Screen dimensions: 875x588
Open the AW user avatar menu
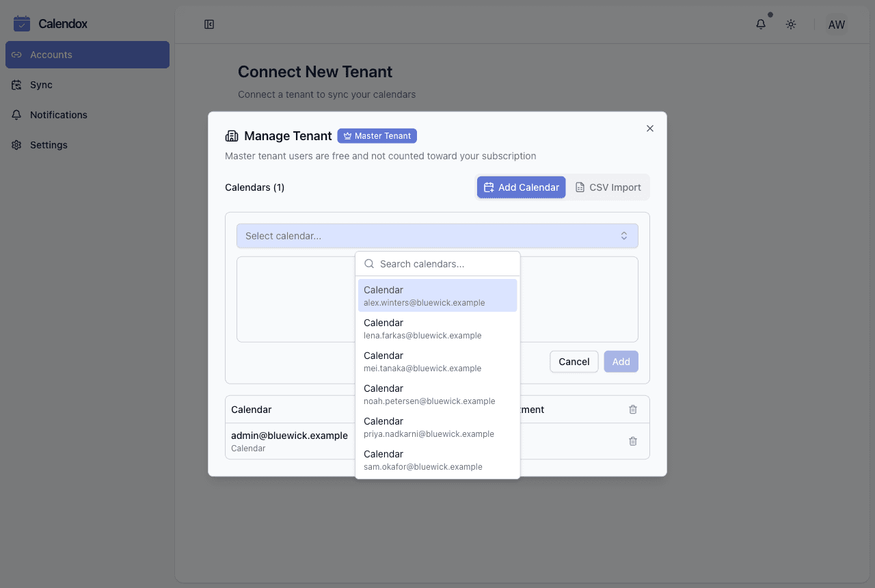click(x=837, y=25)
